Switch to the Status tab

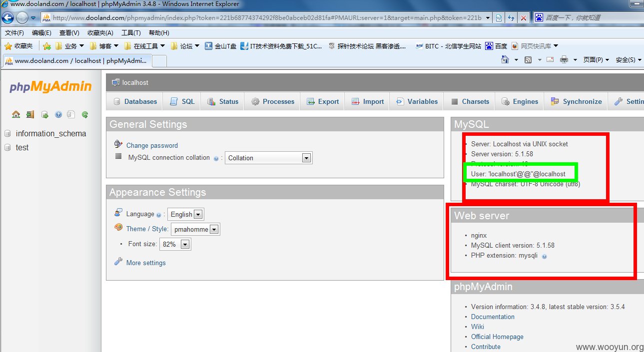click(223, 101)
